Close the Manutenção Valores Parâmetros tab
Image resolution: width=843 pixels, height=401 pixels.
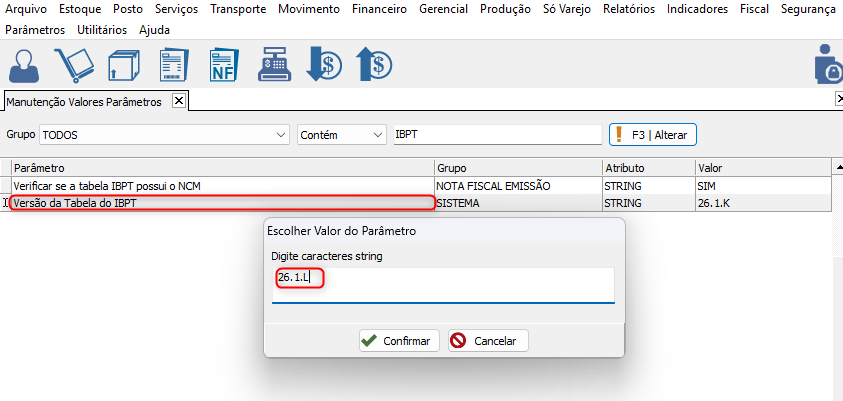180,101
